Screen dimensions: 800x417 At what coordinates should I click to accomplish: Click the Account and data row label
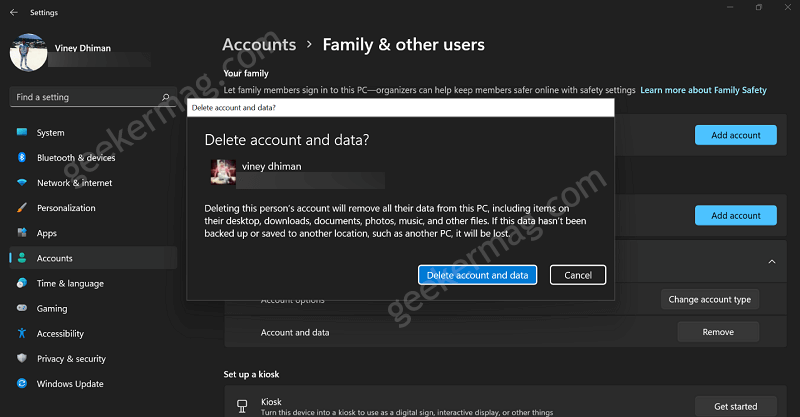[x=295, y=332]
